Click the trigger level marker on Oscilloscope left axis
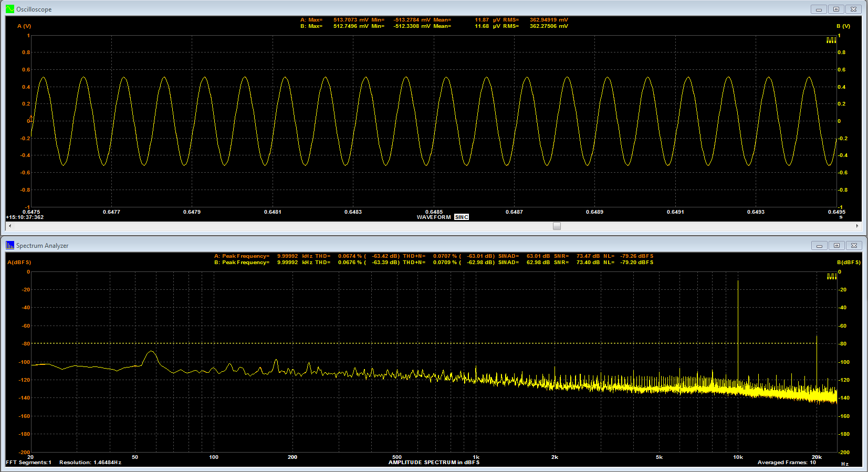This screenshot has height=472, width=868. [30, 118]
